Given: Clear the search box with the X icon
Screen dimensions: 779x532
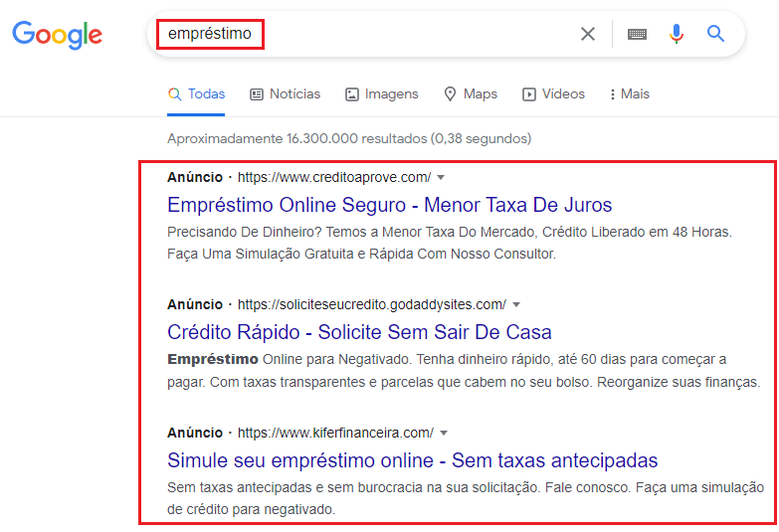Looking at the screenshot, I should [x=588, y=34].
